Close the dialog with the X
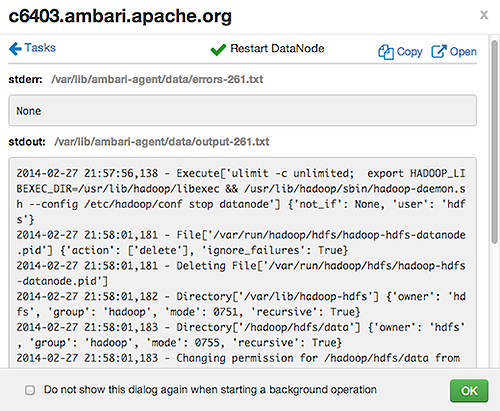 tap(484, 15)
